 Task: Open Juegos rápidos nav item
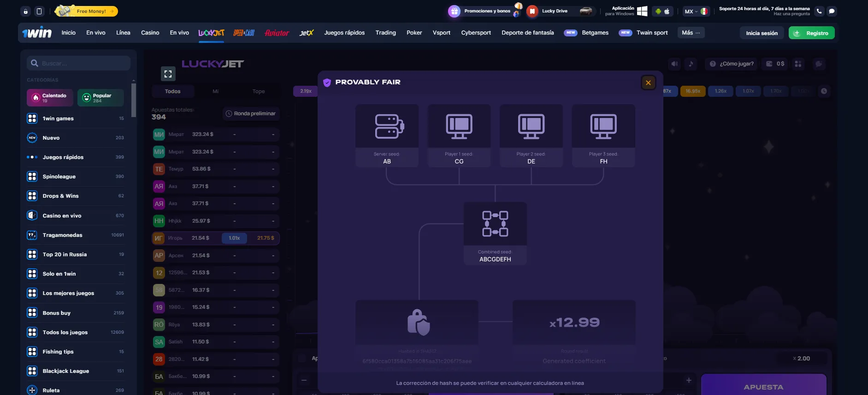click(x=344, y=33)
